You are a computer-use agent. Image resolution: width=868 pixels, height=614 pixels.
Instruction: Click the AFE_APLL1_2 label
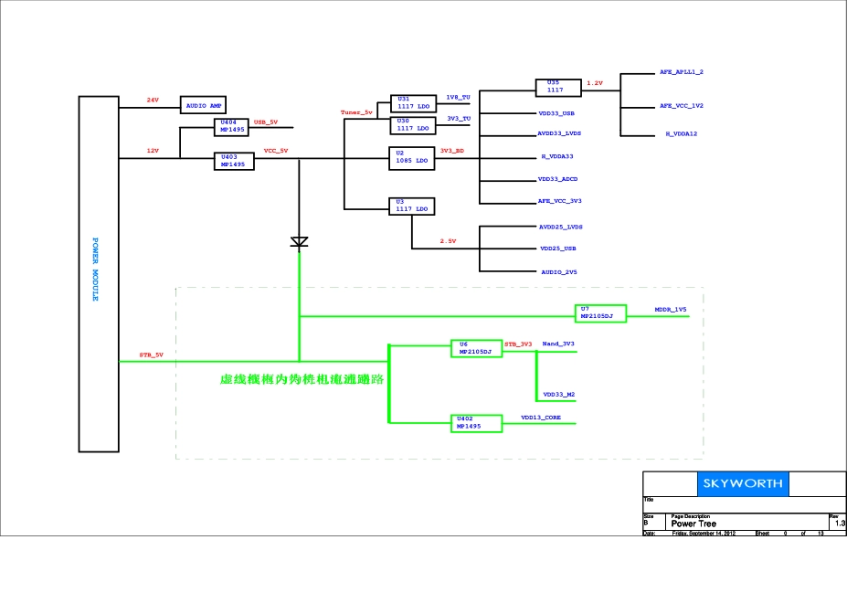[x=682, y=72]
